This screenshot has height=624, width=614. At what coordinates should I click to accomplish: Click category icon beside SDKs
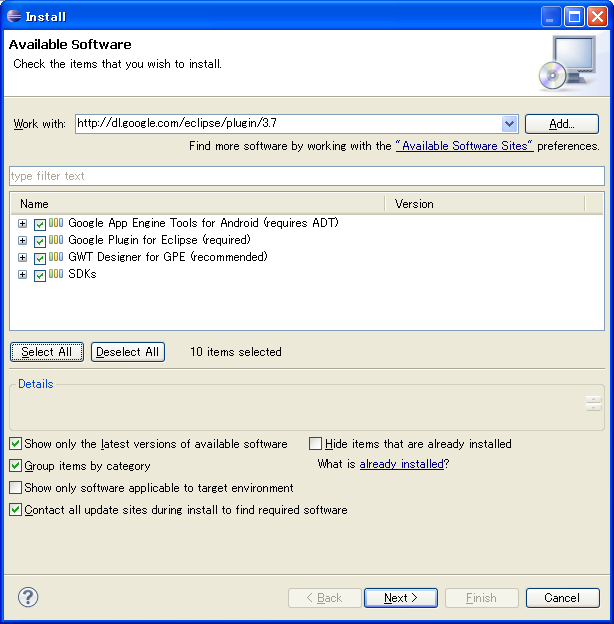click(x=56, y=274)
